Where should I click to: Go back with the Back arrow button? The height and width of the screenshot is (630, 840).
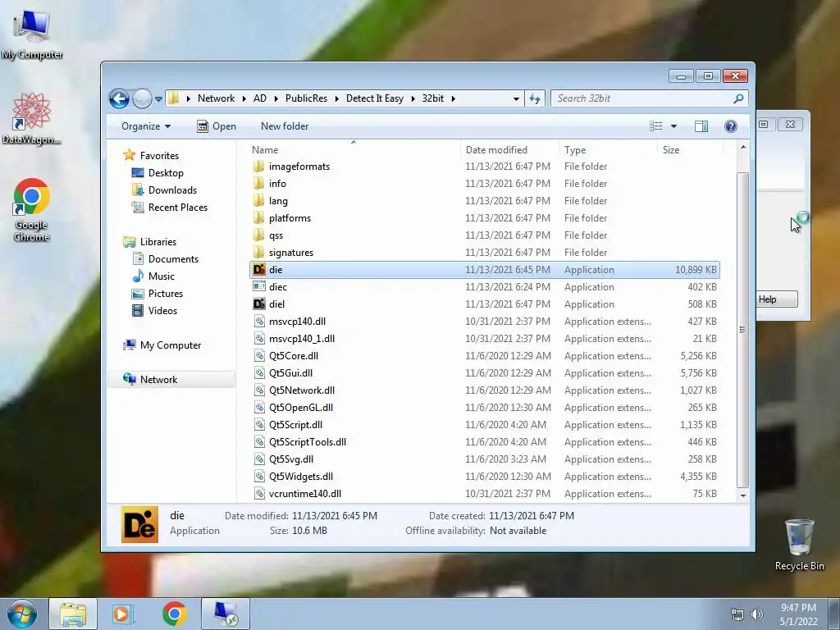[x=119, y=98]
